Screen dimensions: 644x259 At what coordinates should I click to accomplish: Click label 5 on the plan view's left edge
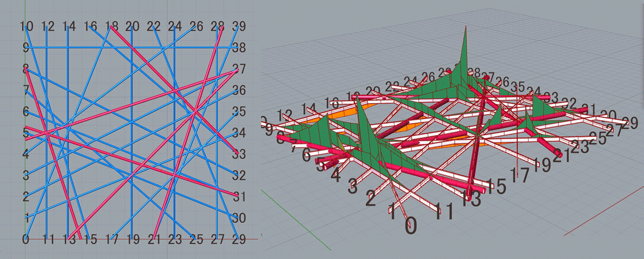tap(25, 133)
